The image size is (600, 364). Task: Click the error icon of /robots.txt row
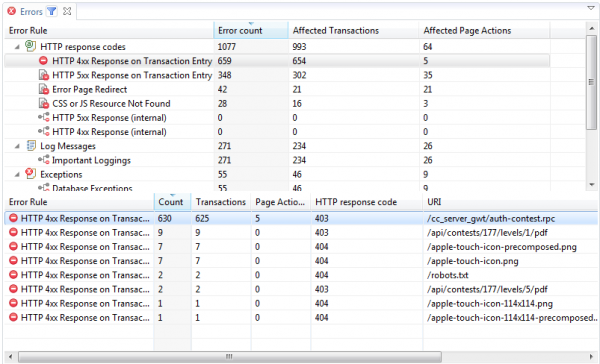[13, 275]
